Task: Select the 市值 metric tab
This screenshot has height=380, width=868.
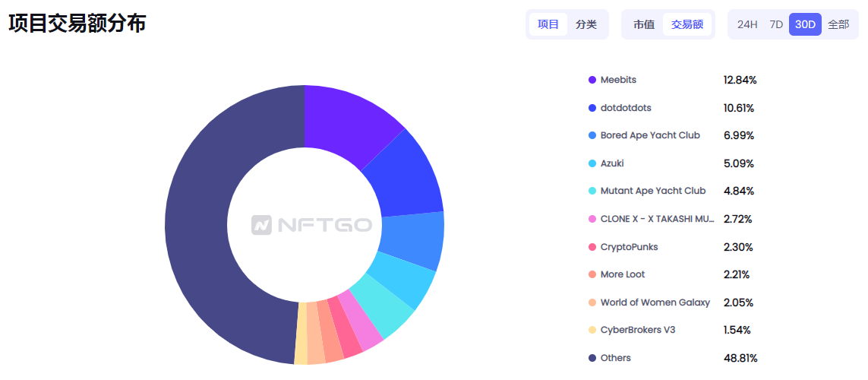Action: pyautogui.click(x=644, y=24)
